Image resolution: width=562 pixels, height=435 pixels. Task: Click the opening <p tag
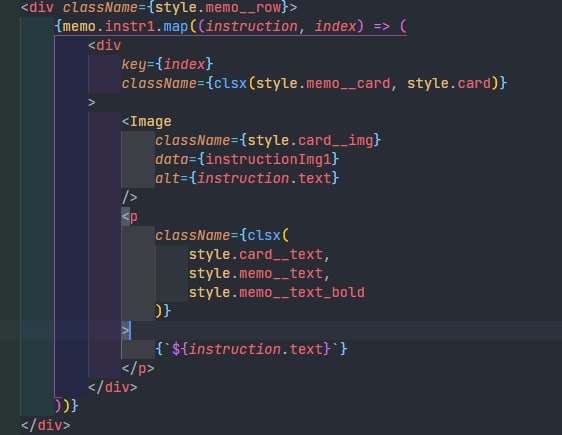(x=129, y=216)
